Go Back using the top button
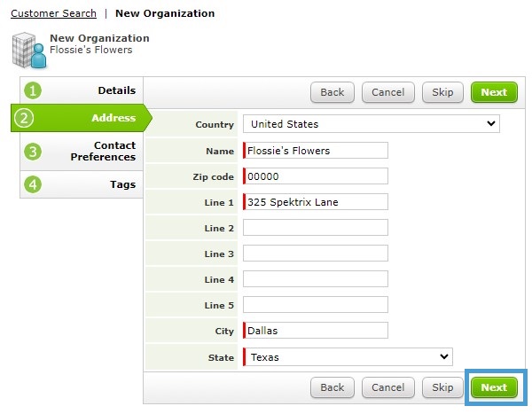Viewport: 532px width, 414px height. click(x=332, y=92)
